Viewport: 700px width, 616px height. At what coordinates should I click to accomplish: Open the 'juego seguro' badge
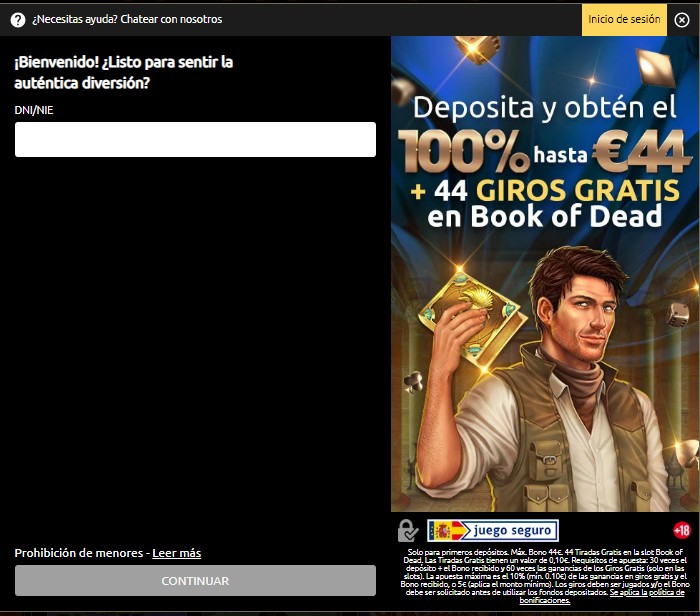(493, 531)
